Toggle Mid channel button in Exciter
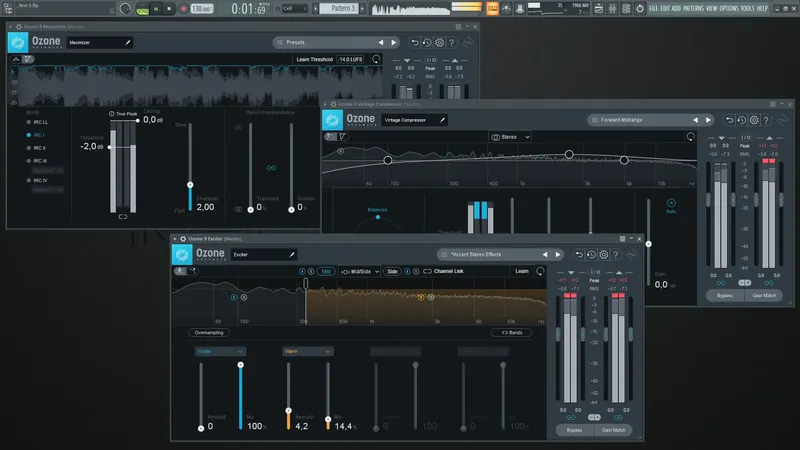The height and width of the screenshot is (450, 800). (326, 271)
